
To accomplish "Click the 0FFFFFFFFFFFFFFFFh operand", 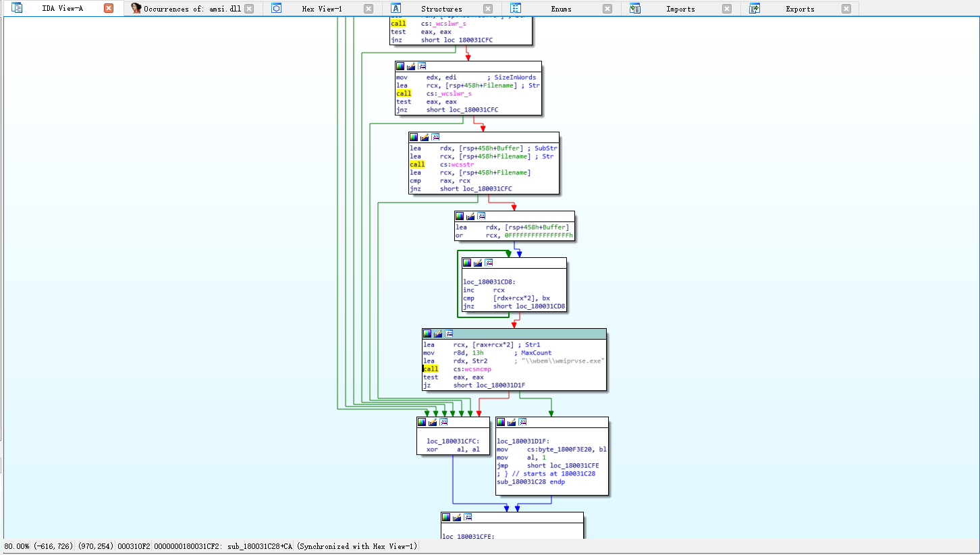I will (x=539, y=235).
